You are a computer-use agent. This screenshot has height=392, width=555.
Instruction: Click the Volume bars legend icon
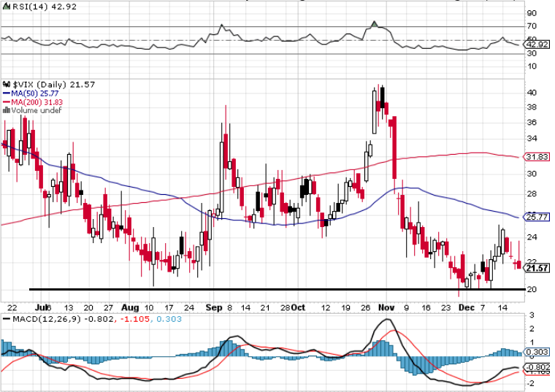[7, 110]
